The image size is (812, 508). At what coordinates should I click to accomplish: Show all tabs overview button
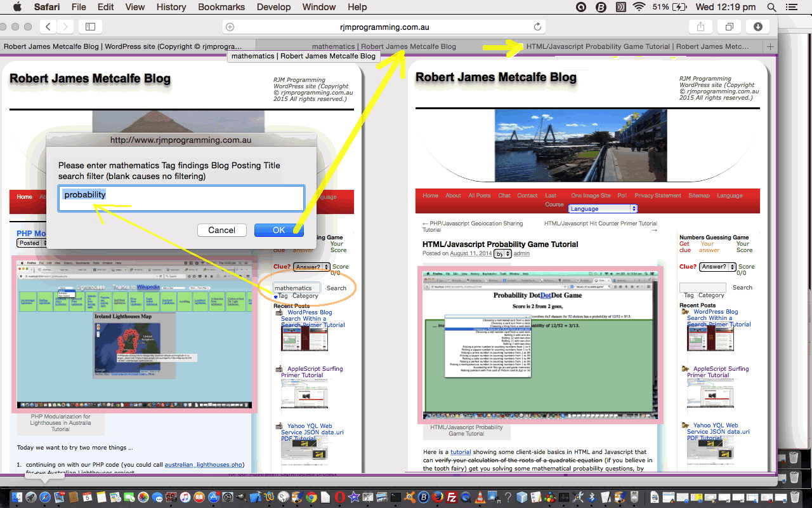point(730,27)
